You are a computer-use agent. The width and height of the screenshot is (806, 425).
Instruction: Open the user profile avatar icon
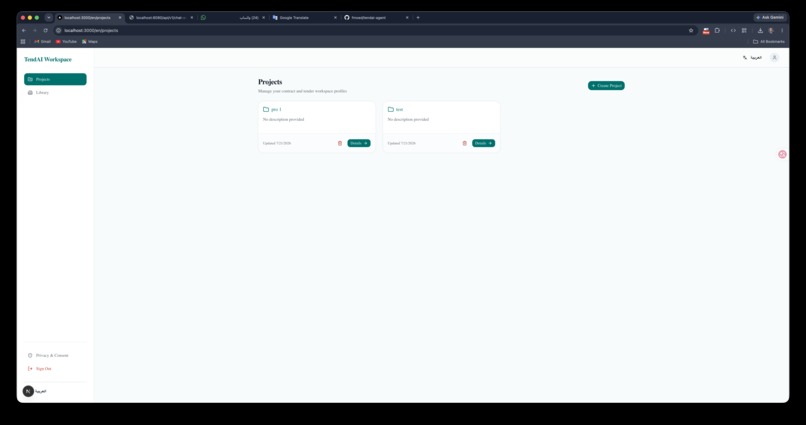click(775, 58)
